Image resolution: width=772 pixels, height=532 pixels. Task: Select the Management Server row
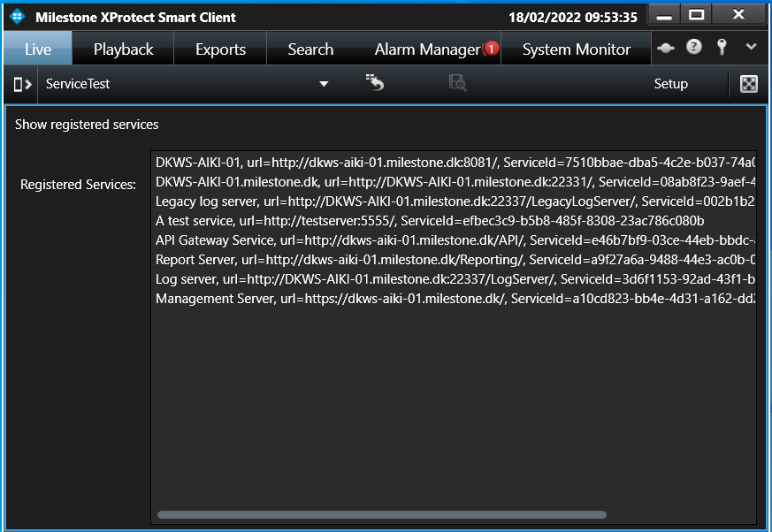point(454,299)
